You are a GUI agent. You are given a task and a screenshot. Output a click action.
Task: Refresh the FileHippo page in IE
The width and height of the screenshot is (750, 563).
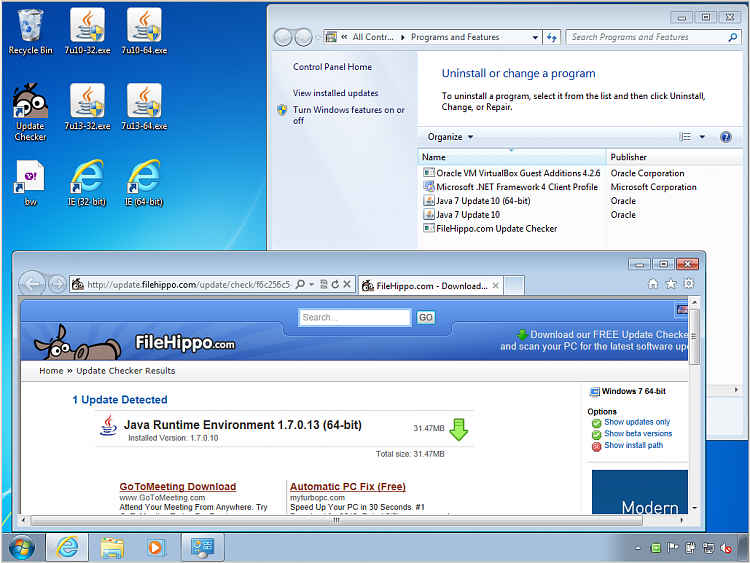point(335,284)
